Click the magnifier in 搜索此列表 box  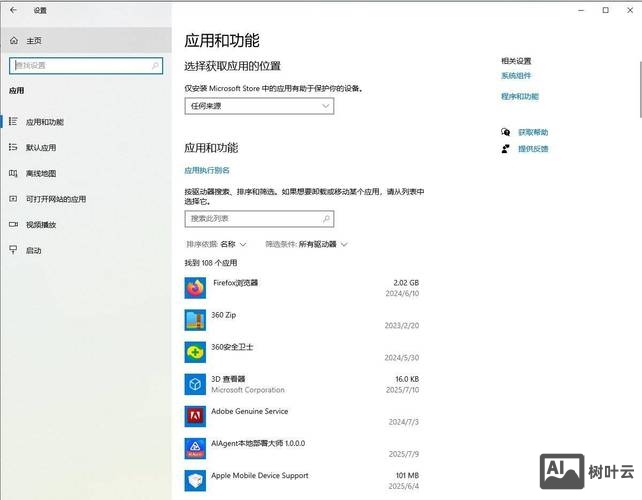[x=326, y=219]
